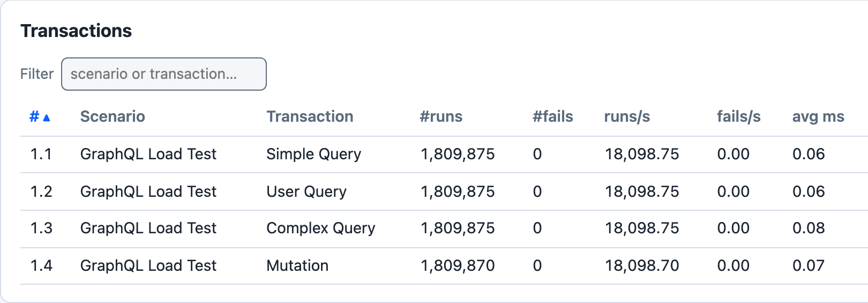The width and height of the screenshot is (868, 303).
Task: Click 0.06 avg ms in User Query row
Action: pos(809,192)
